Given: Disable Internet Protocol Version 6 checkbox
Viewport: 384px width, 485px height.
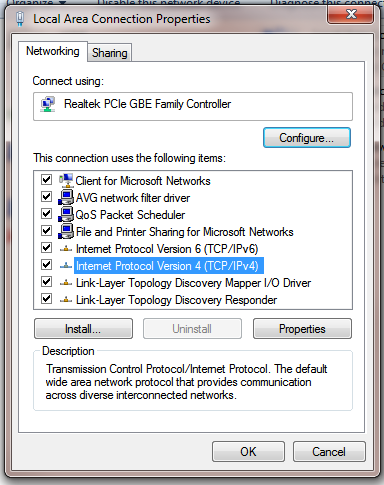Looking at the screenshot, I should point(46,248).
